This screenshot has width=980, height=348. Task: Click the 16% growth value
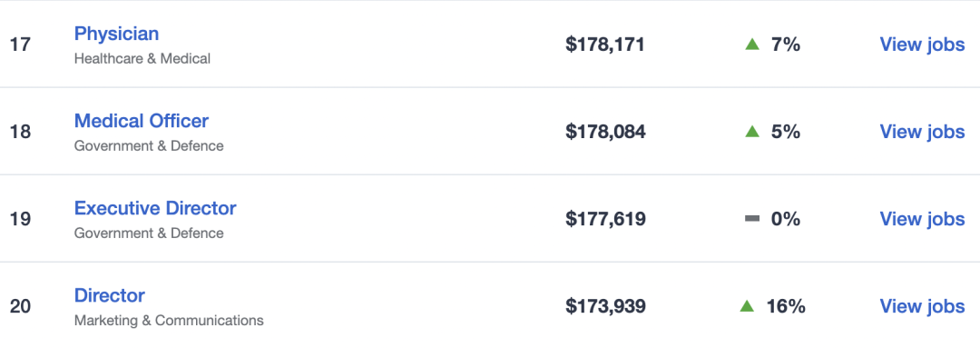(786, 306)
